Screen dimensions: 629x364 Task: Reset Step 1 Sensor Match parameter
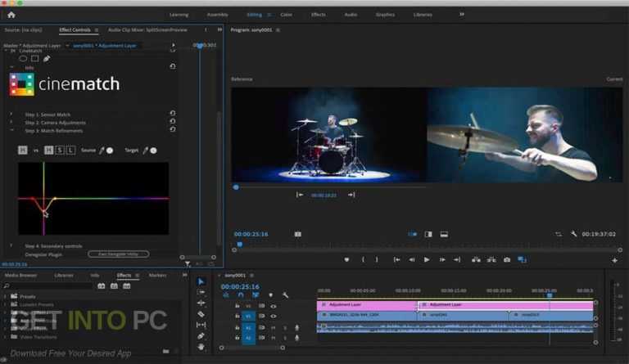coord(172,114)
